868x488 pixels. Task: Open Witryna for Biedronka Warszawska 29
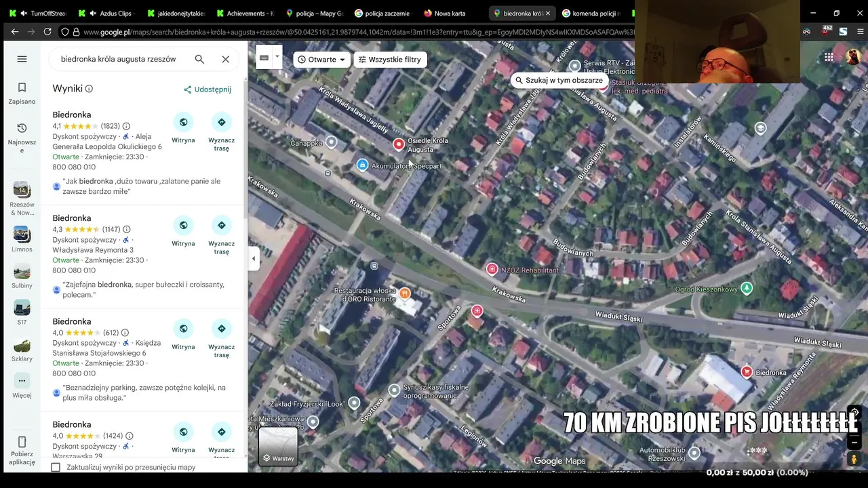[x=183, y=437]
